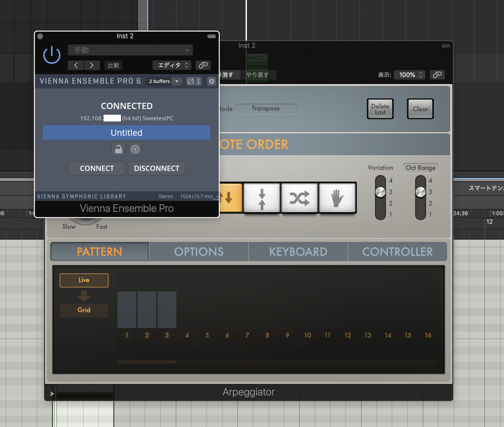The height and width of the screenshot is (427, 504).
Task: Click the Oct Range slider handle
Action: tap(420, 192)
